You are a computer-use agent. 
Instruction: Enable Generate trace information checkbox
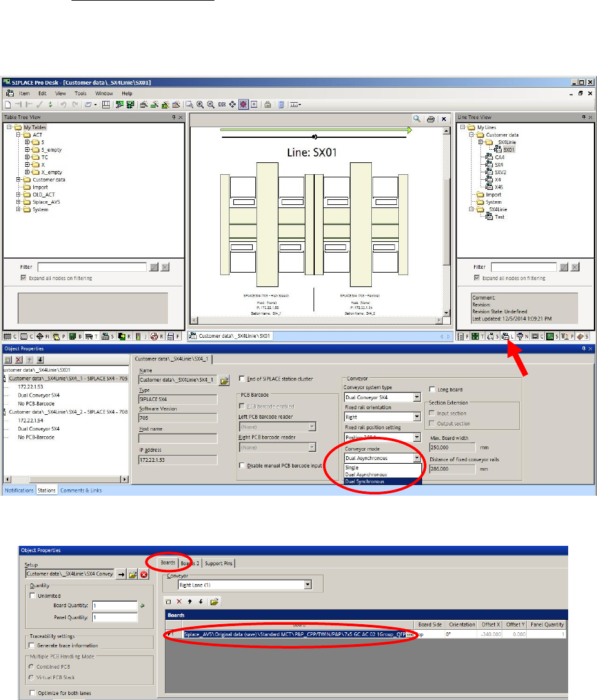(x=31, y=645)
